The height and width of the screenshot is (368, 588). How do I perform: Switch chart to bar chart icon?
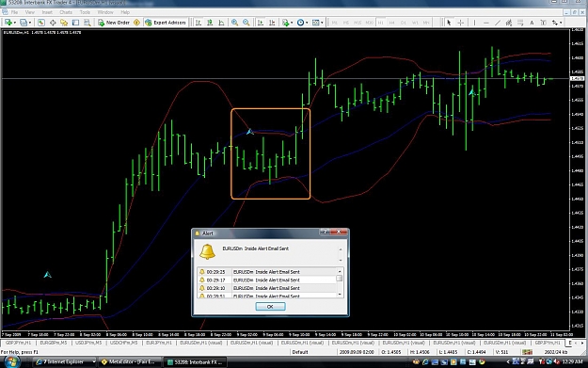coord(199,23)
